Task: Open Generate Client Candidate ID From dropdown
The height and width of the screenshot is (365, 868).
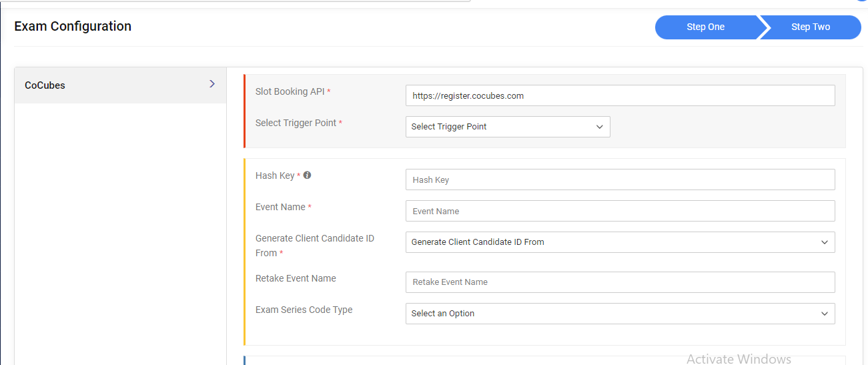Action: 620,242
